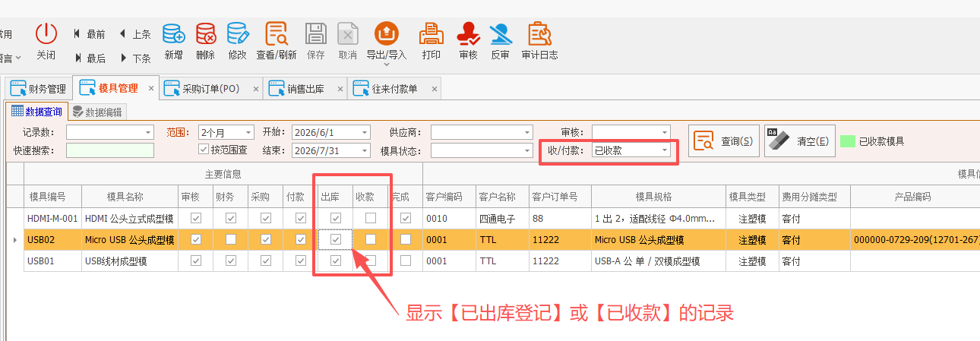980x341 pixels.
Task: Close the 销售出库 tab
Action: point(340,89)
